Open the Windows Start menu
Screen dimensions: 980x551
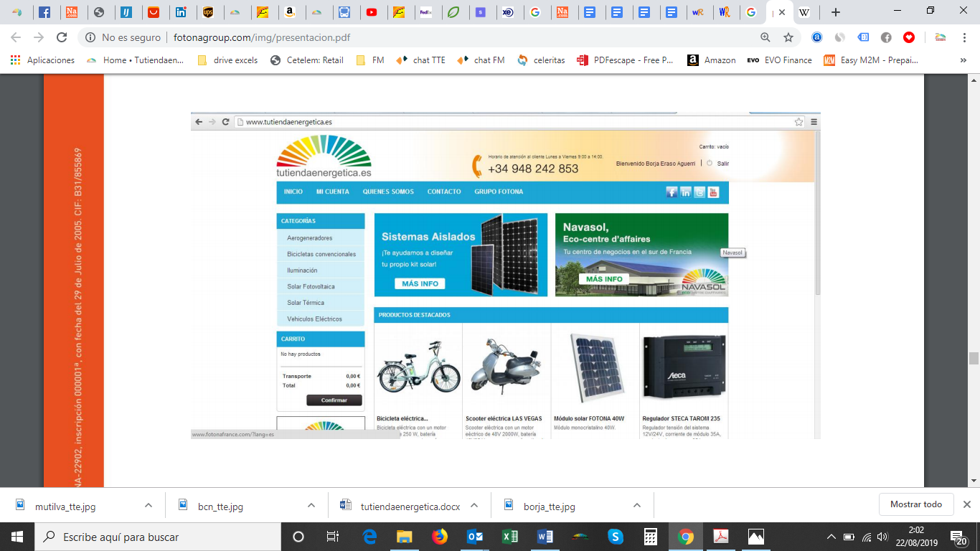pos(17,537)
